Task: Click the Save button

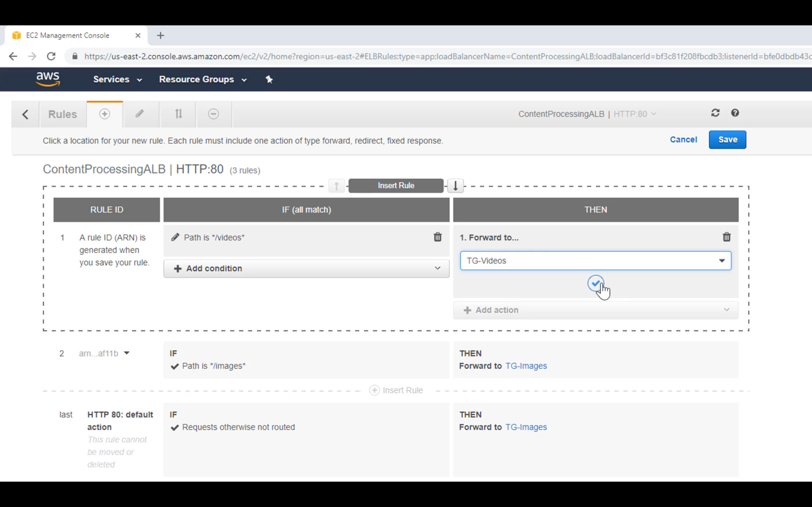Action: [x=727, y=139]
